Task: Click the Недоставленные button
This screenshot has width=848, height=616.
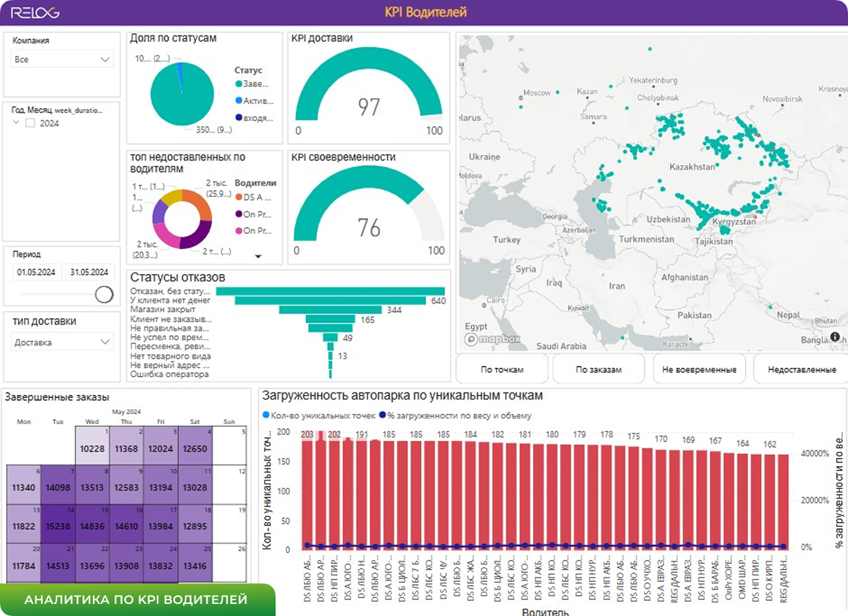Action: (802, 369)
